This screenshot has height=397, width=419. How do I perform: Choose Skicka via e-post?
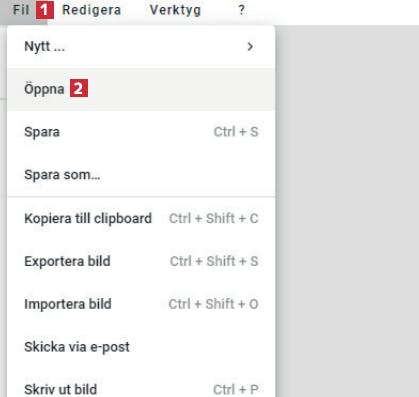tap(141, 347)
